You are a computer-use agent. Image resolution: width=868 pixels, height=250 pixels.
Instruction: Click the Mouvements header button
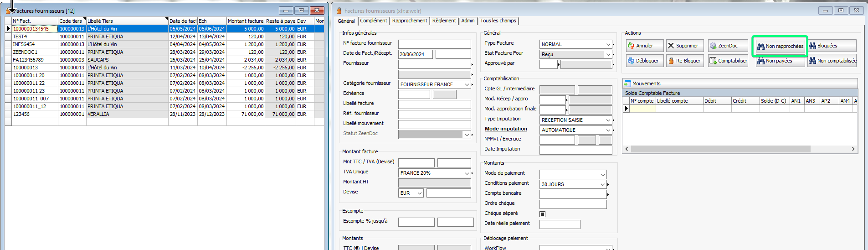click(x=646, y=83)
